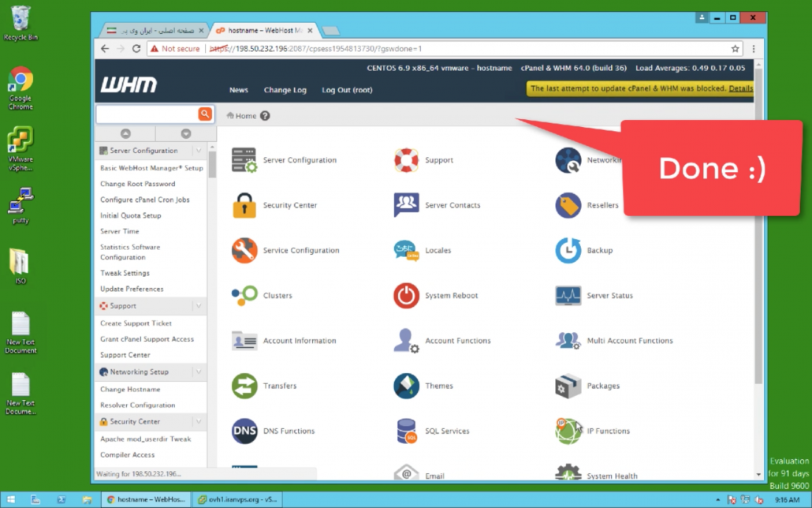Open Change Root Password in sidebar

[138, 184]
